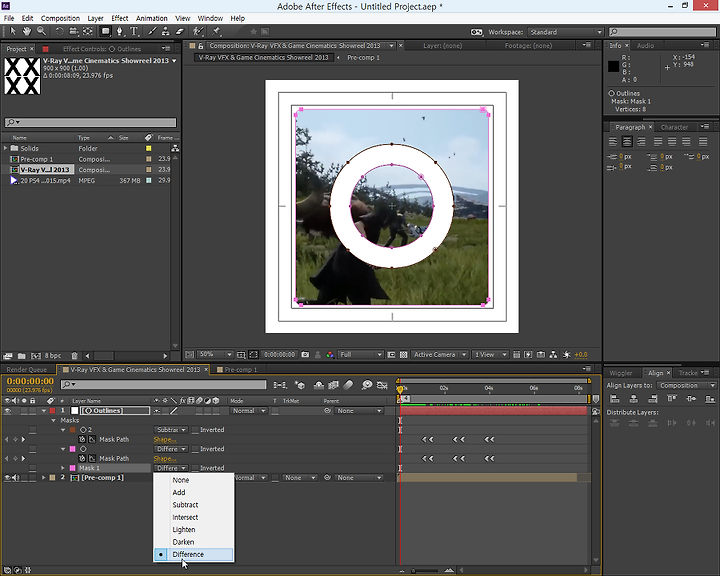Click Mask 1 pink color swatch
The width and height of the screenshot is (720, 576).
click(x=73, y=468)
